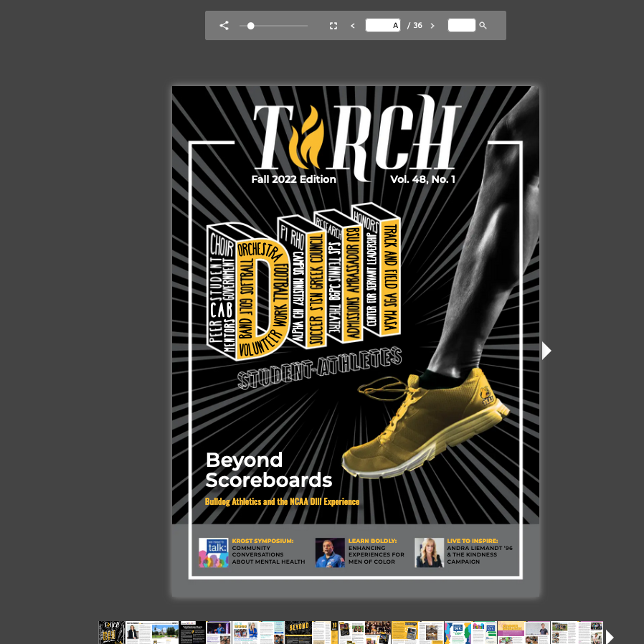Screen dimensions: 644x644
Task: Click the zoom slider handle
Action: pos(251,26)
